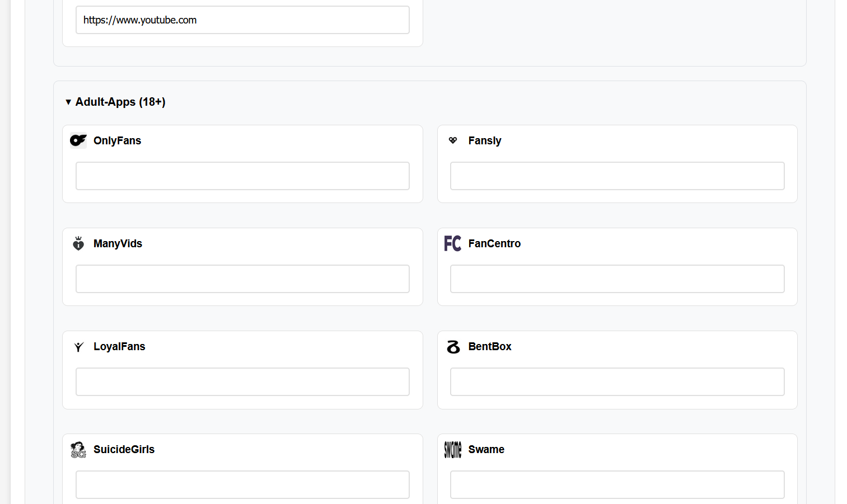847x504 pixels.
Task: Click the Adult-Apps (18+) heading text
Action: tap(120, 102)
